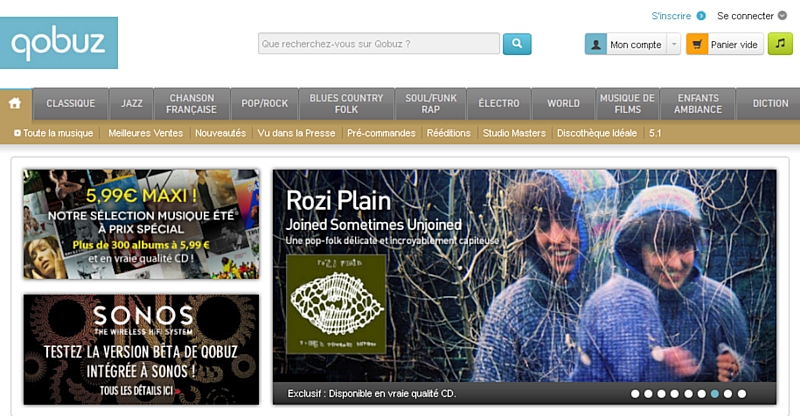The height and width of the screenshot is (416, 800).
Task: Open the Jazz genre tab
Action: coord(132,104)
